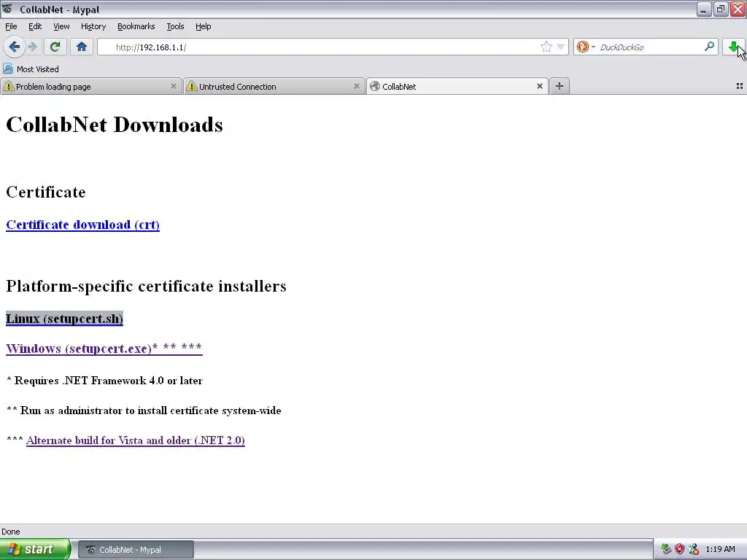Click the Windows (setupcert.exe) link
The image size is (747, 560).
coord(104,349)
